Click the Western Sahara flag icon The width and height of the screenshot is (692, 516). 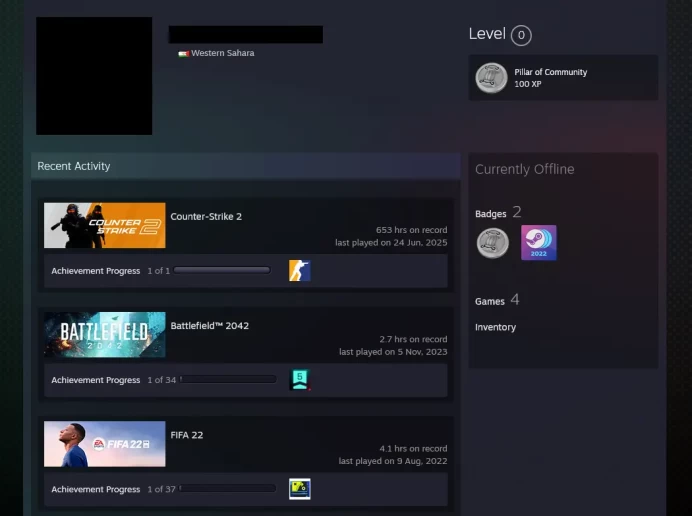pos(184,53)
